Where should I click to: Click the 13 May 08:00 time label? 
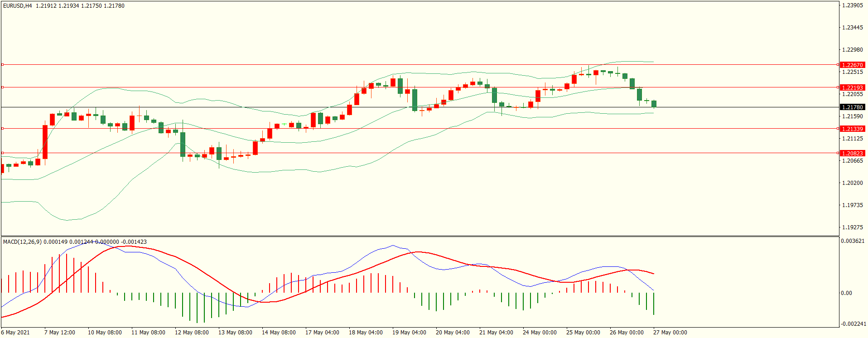pyautogui.click(x=235, y=333)
